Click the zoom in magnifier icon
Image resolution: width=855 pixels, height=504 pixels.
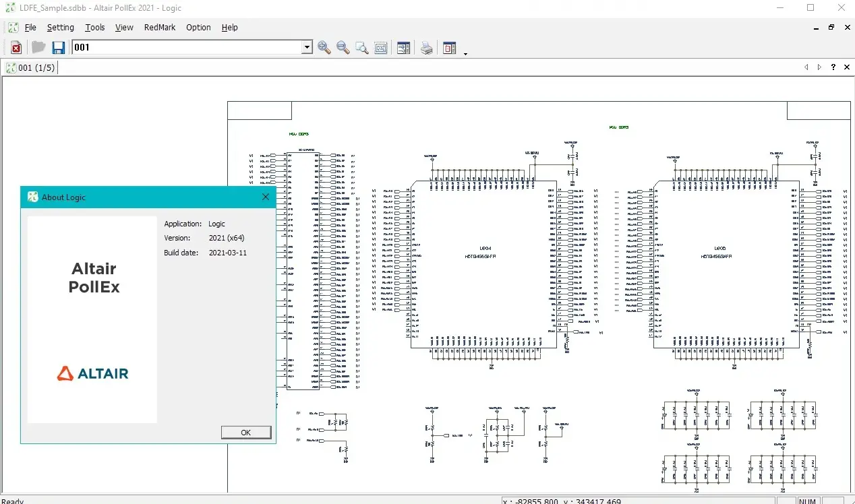tap(324, 48)
